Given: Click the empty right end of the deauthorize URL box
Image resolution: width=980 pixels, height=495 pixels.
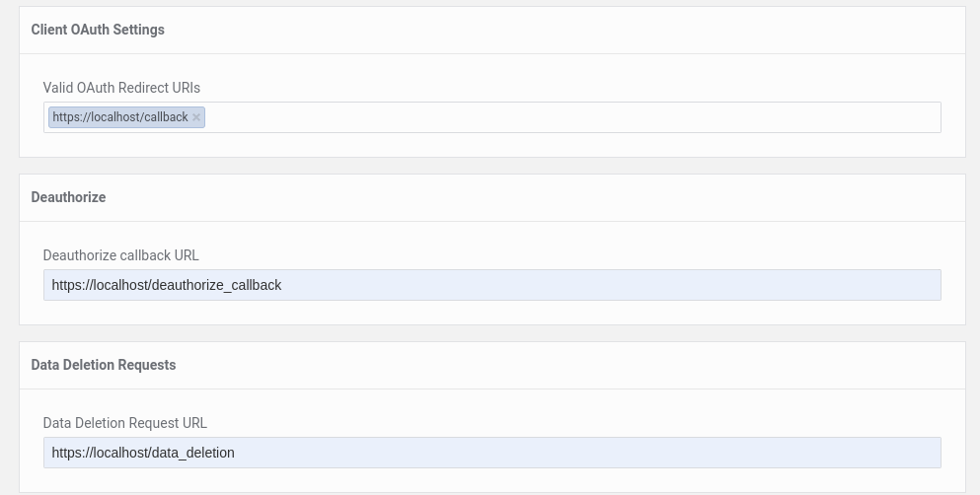Looking at the screenshot, I should [x=888, y=285].
